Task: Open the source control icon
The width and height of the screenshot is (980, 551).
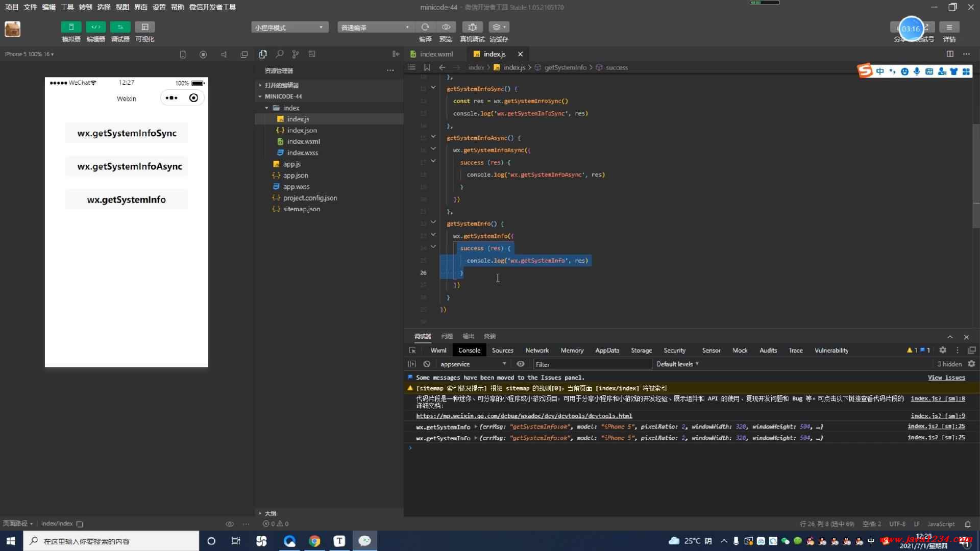Action: point(296,54)
